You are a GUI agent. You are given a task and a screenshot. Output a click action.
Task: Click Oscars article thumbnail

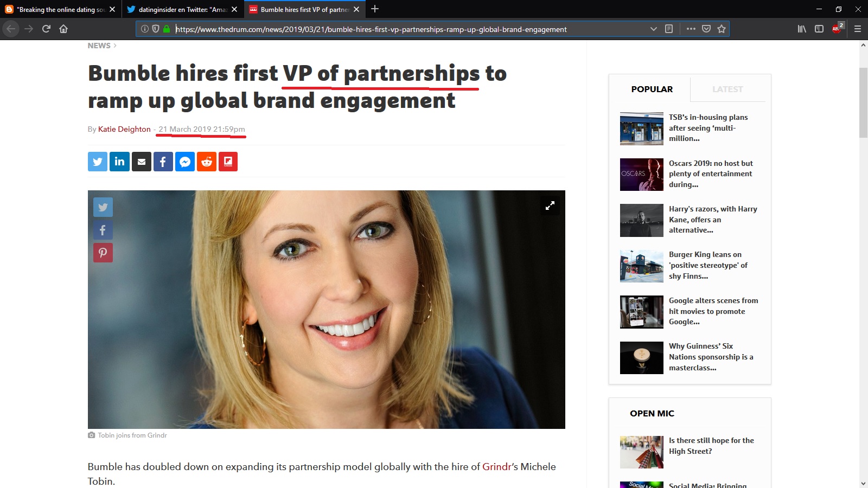[x=642, y=175]
